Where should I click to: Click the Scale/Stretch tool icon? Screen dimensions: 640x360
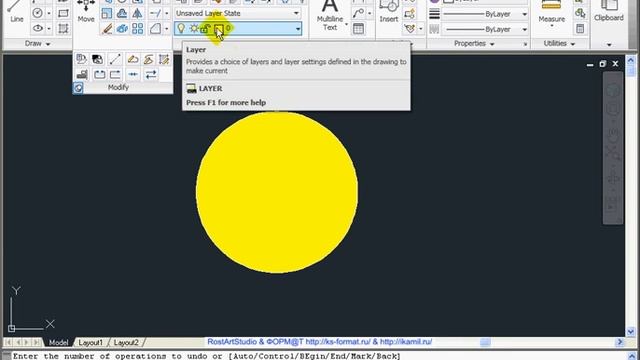107,13
